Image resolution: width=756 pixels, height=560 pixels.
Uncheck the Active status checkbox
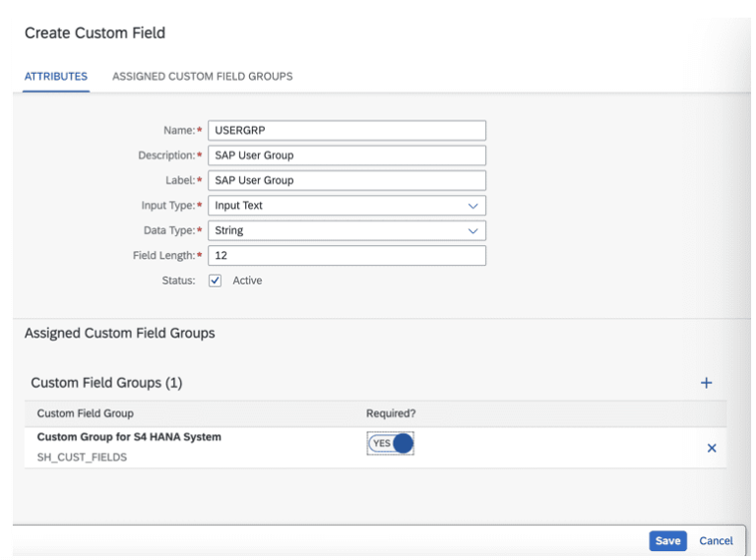click(x=215, y=280)
